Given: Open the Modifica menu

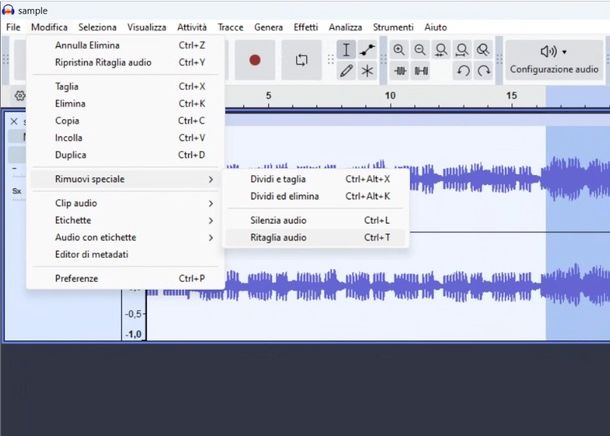Looking at the screenshot, I should tap(49, 27).
